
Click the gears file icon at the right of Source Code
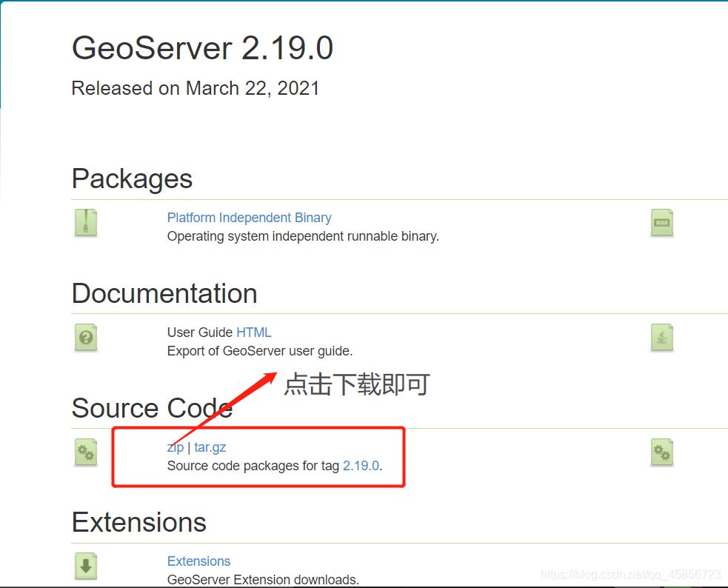pos(661,452)
